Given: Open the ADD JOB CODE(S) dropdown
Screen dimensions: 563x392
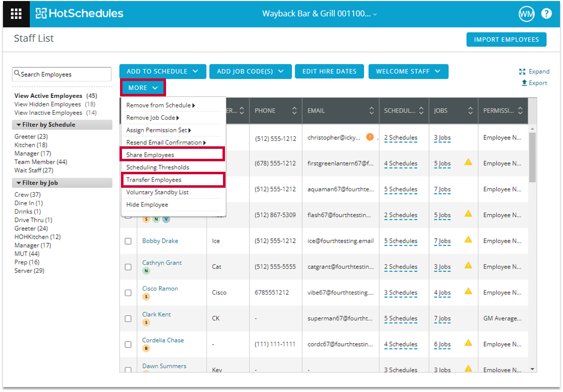Looking at the screenshot, I should 250,71.
